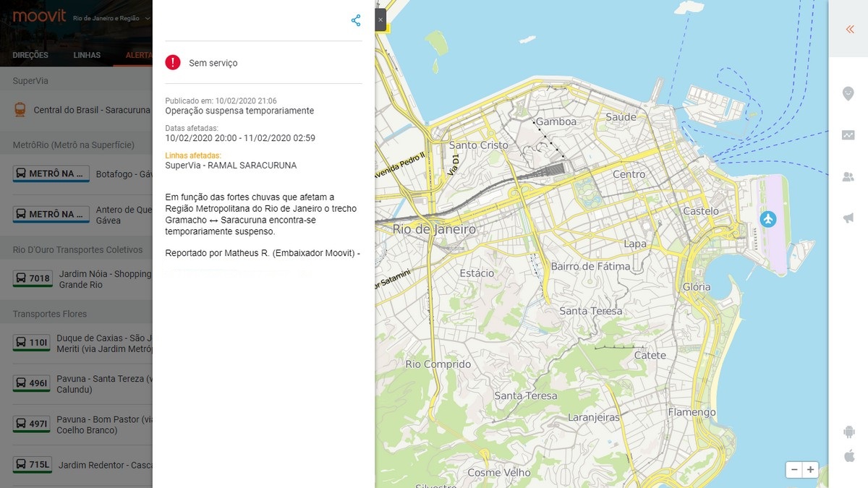The image size is (868, 488).
Task: Switch to the Direções tab
Action: [x=30, y=55]
